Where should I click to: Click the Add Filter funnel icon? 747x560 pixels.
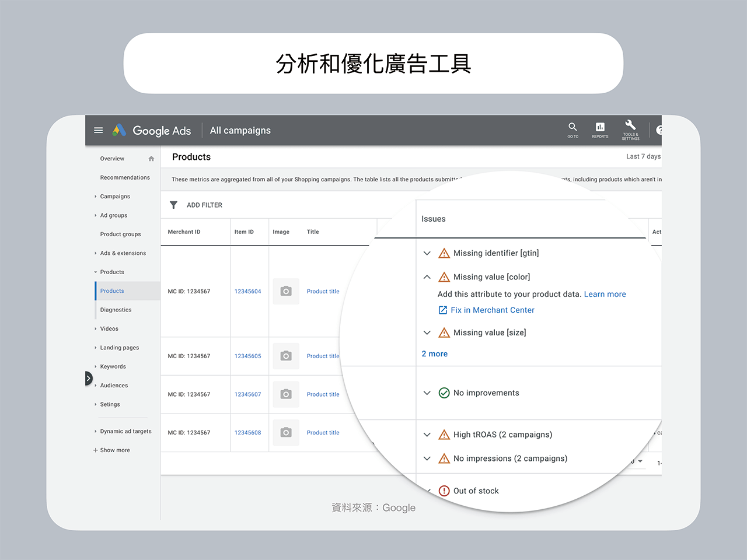[173, 205]
